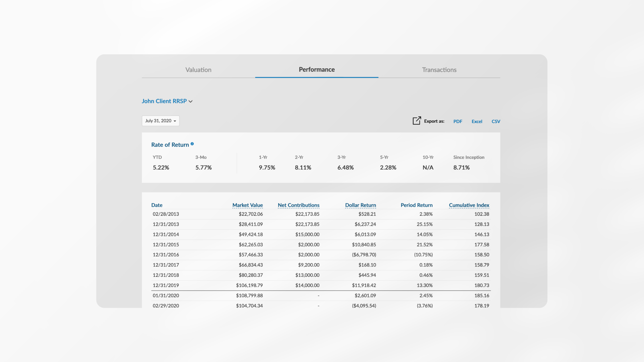The width and height of the screenshot is (644, 362).
Task: Click the Dollar Return column header
Action: pos(361,205)
